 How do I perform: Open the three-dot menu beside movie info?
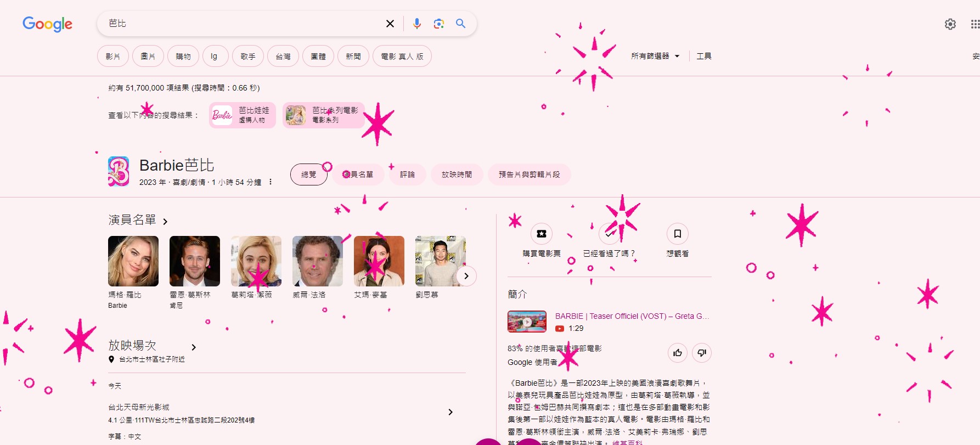[x=271, y=182]
